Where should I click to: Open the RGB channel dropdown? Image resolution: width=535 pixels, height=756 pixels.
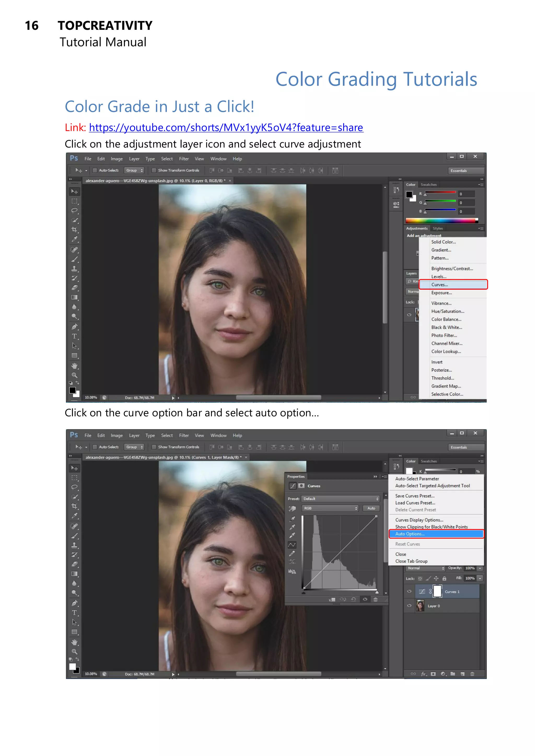pyautogui.click(x=330, y=508)
